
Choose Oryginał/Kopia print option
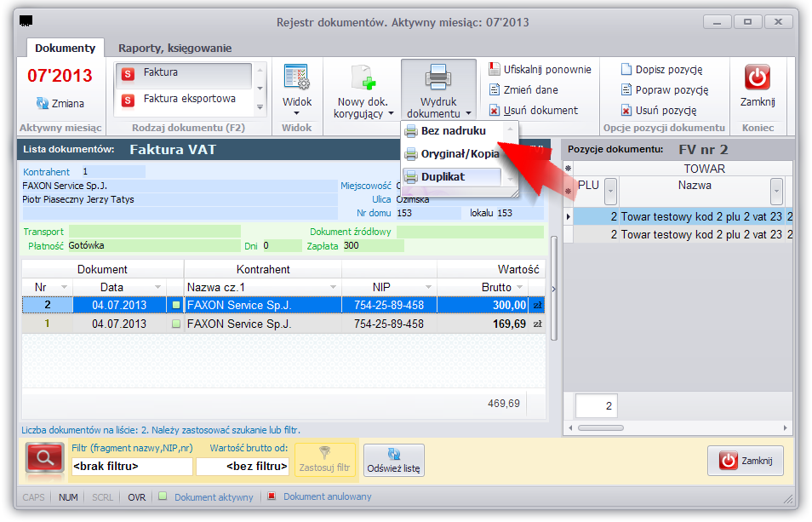[x=452, y=154]
